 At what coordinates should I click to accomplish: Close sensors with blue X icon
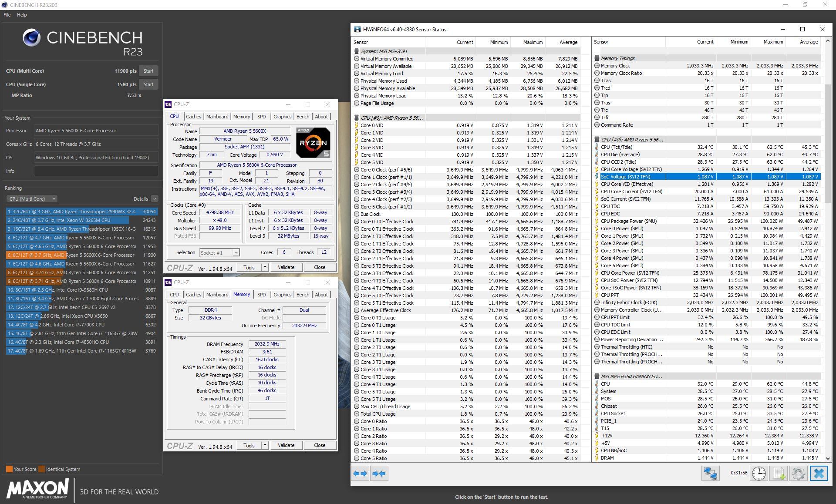click(x=819, y=473)
